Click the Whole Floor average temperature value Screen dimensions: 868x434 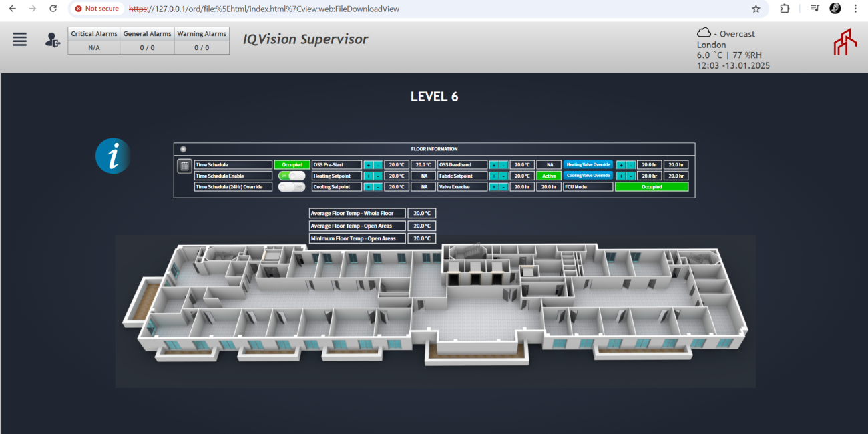coord(422,214)
